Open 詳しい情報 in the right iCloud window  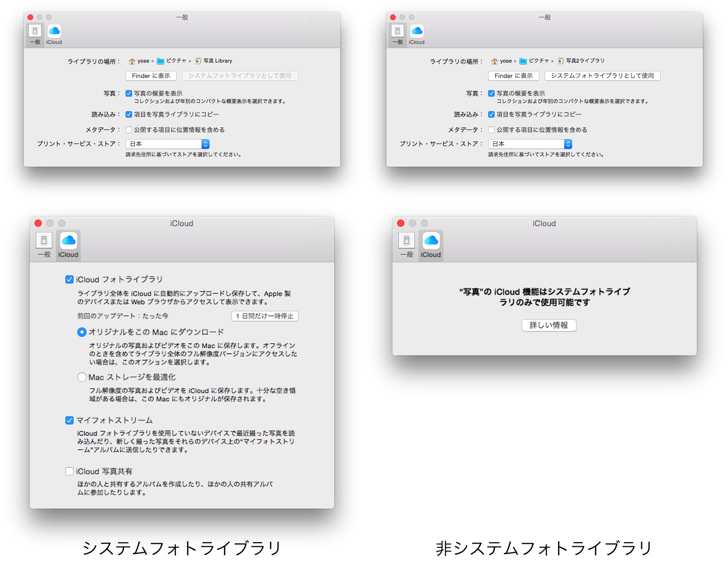(549, 325)
